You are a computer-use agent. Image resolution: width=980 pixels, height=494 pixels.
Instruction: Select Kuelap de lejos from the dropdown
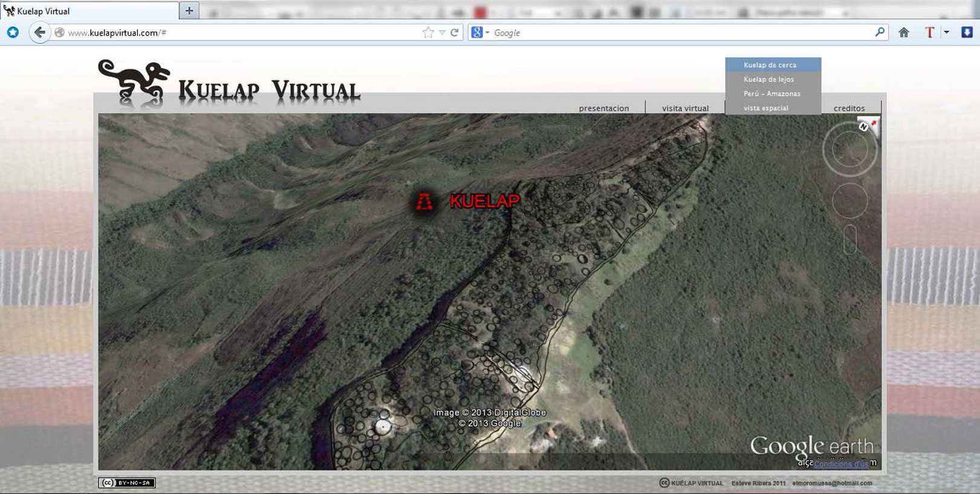pyautogui.click(x=773, y=79)
